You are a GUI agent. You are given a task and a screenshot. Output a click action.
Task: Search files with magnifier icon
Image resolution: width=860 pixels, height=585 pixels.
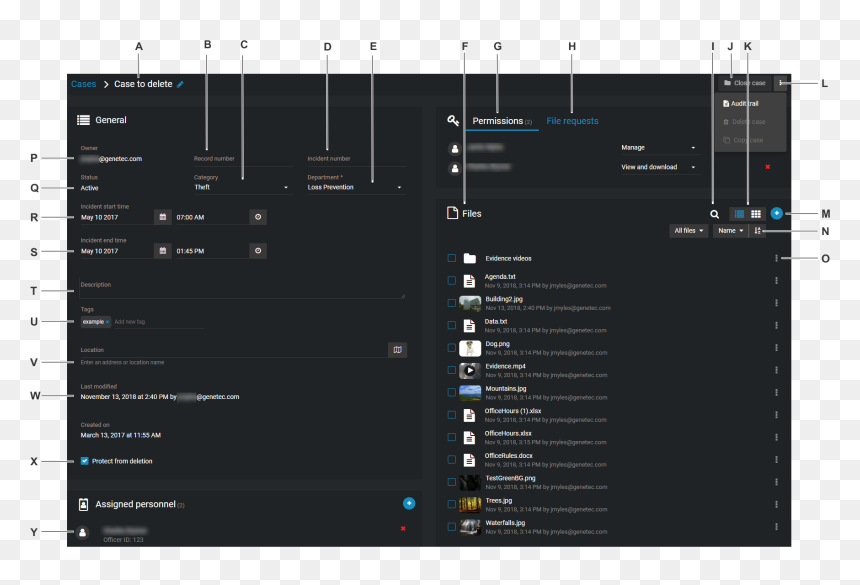pos(714,214)
